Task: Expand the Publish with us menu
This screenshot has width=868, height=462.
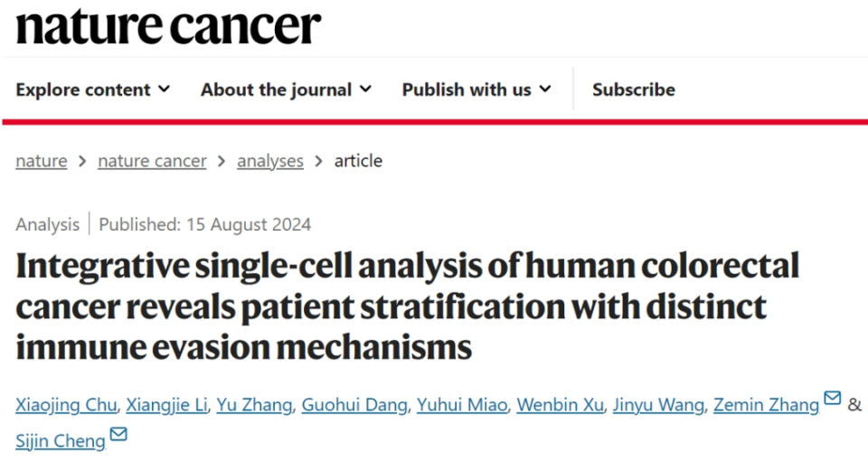Action: 476,90
